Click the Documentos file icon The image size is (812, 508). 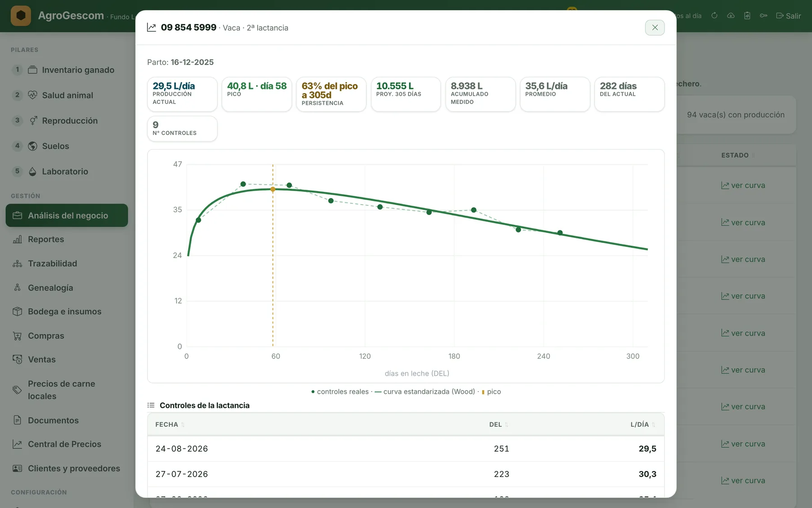[17, 420]
